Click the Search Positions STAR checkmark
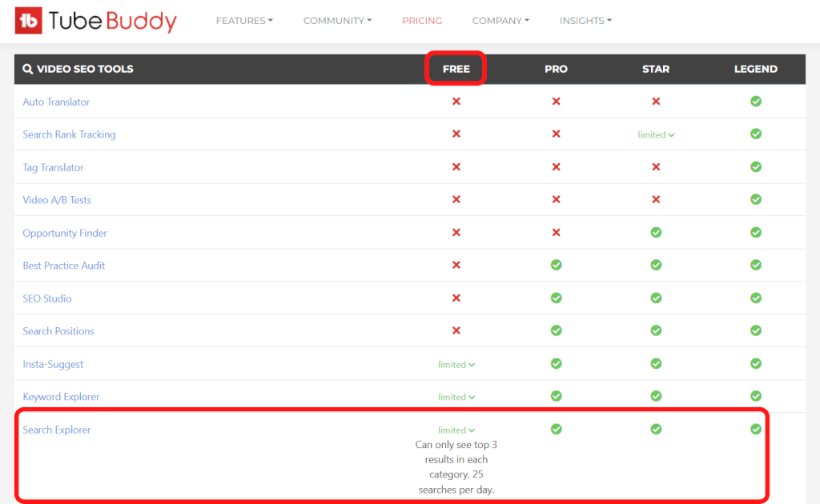This screenshot has height=504, width=820. (656, 330)
